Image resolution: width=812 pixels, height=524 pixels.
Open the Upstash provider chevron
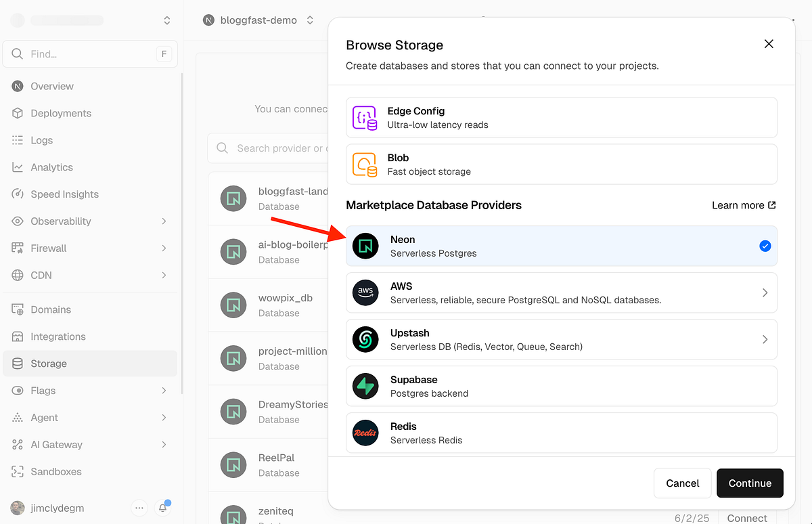point(765,340)
